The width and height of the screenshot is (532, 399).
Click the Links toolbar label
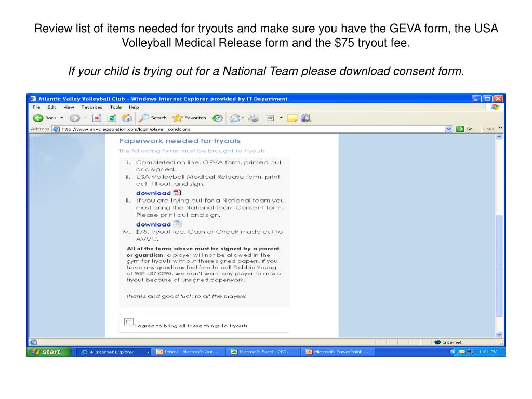click(x=488, y=129)
